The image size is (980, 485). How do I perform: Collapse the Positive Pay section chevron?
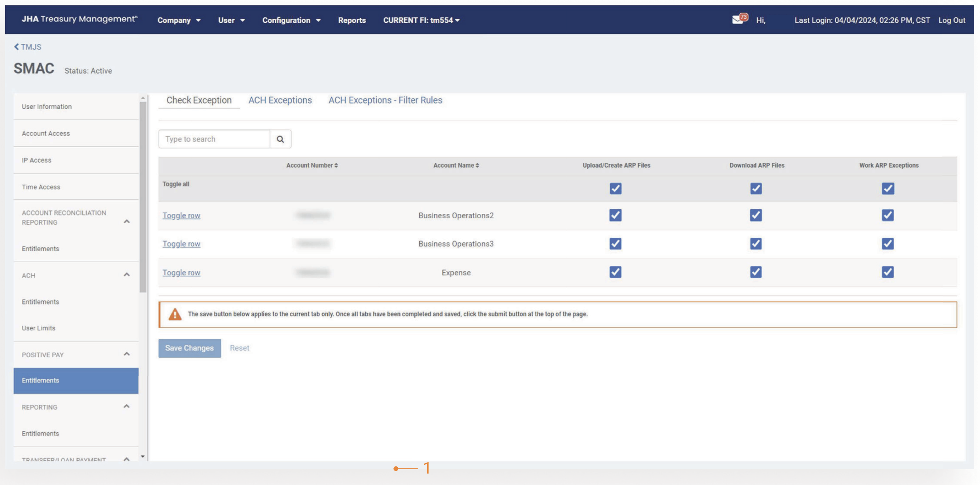point(127,354)
